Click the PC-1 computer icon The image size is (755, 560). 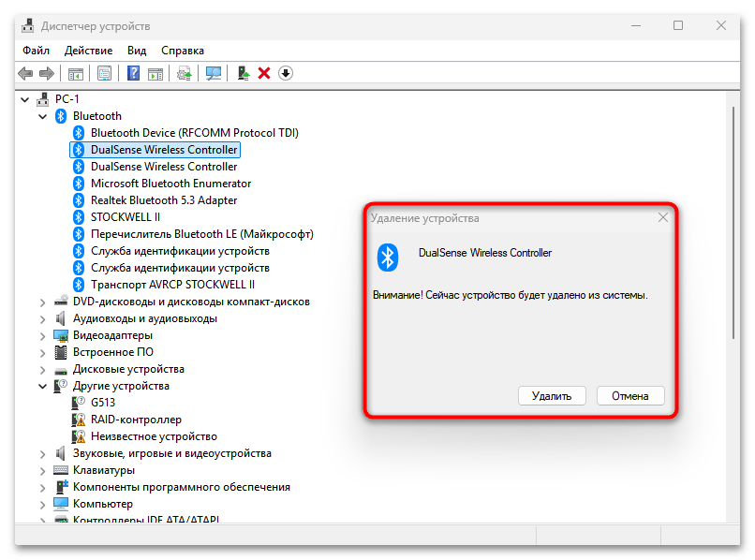coord(43,99)
